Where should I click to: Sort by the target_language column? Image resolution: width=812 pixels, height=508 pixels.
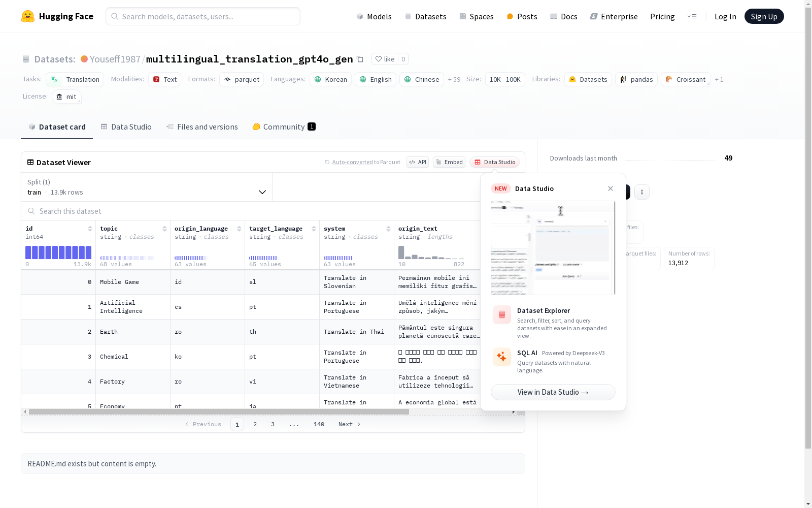tap(314, 229)
